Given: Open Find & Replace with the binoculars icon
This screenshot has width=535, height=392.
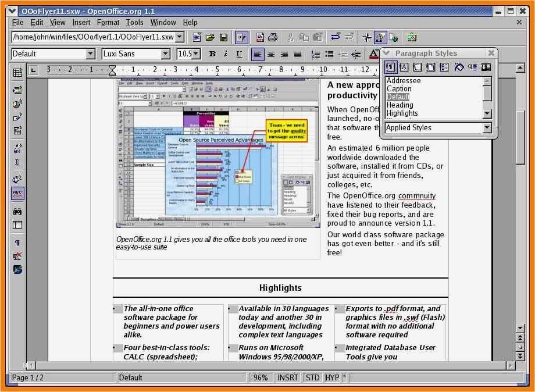Looking at the screenshot, I should tap(17, 211).
